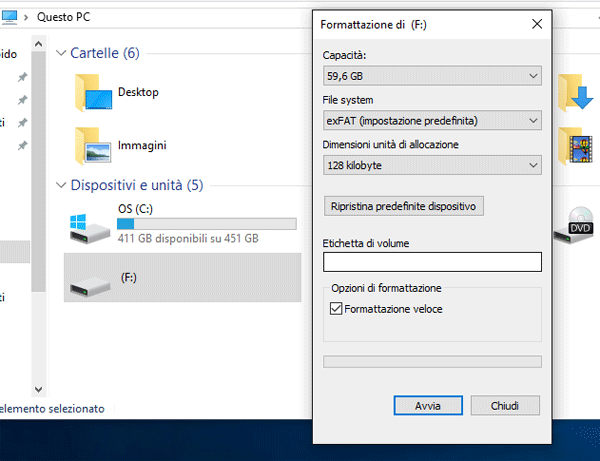Image resolution: width=600 pixels, height=461 pixels.
Task: Open the allocation unit size 128 kilobyte dropdown
Action: (x=432, y=165)
